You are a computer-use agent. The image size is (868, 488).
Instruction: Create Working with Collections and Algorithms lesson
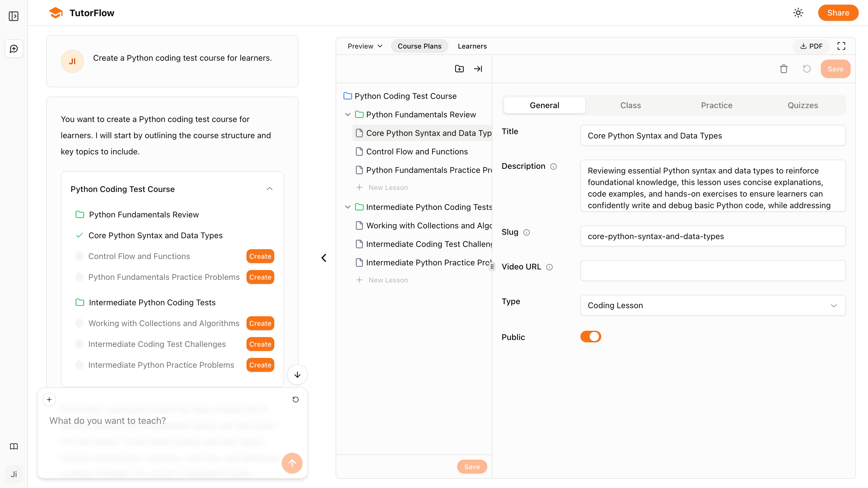(260, 323)
